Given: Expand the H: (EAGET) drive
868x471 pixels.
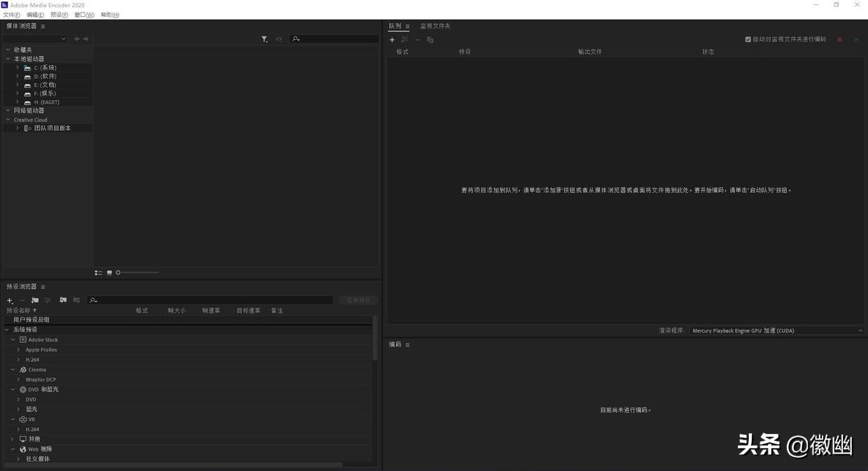Looking at the screenshot, I should click(x=17, y=102).
